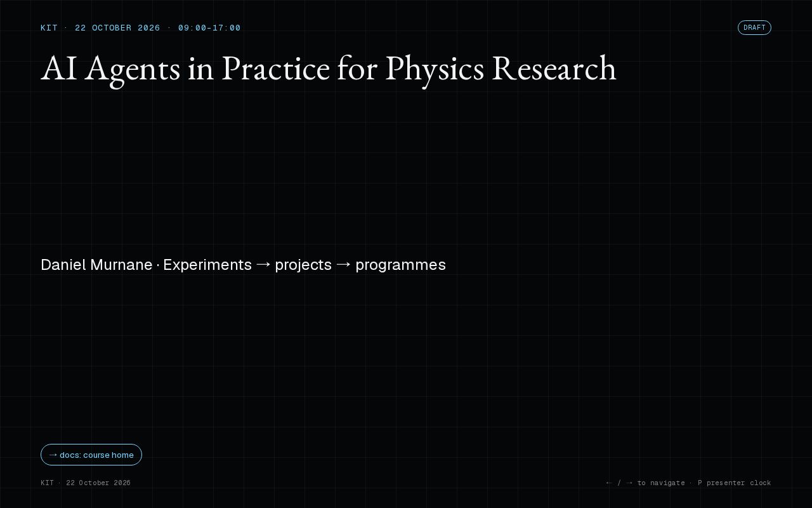Screen dimensions: 812x508
Task: Click the DRAFT badge
Action: 754,27
